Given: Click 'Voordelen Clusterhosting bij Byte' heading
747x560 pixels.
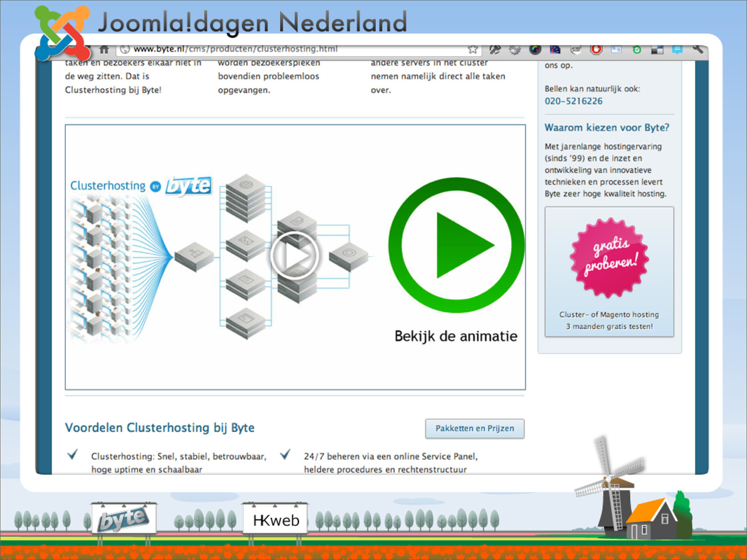Looking at the screenshot, I should 160,427.
